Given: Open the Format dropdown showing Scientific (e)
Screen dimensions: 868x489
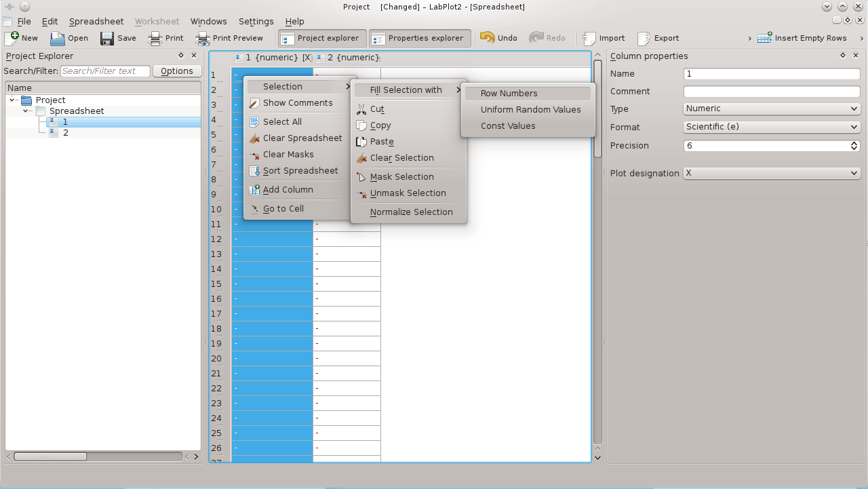Looking at the screenshot, I should 771,127.
